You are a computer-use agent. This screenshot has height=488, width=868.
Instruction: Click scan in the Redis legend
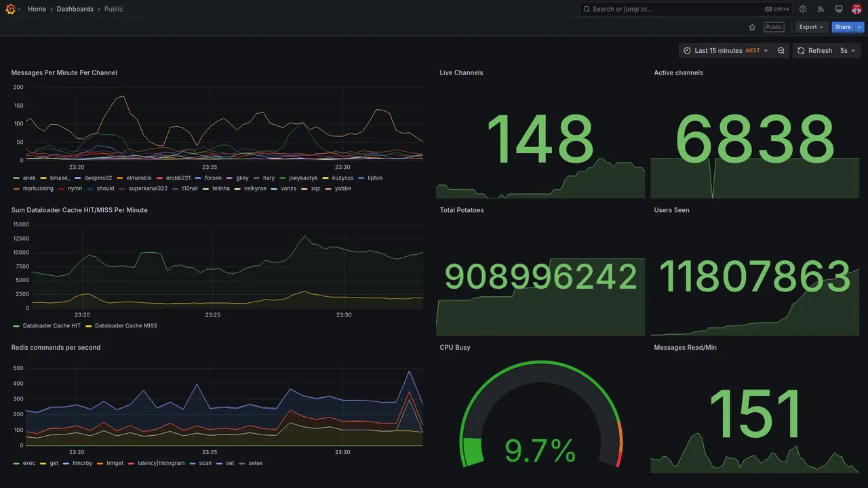(x=205, y=464)
